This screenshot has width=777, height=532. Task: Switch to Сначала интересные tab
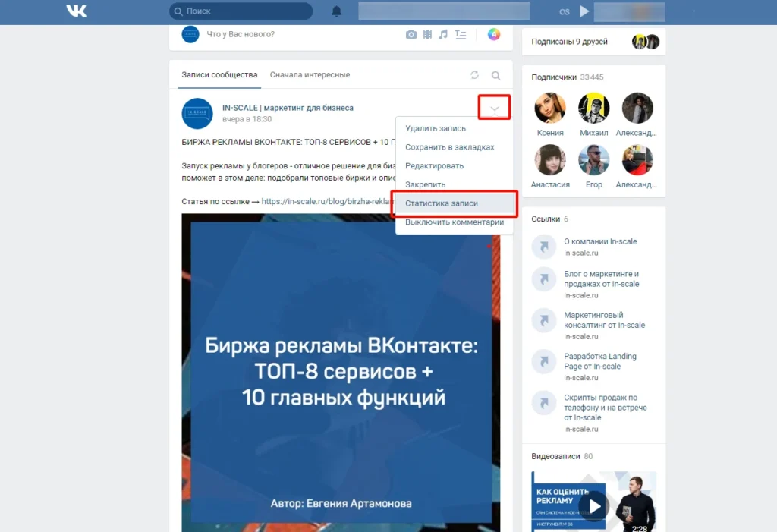pyautogui.click(x=310, y=75)
